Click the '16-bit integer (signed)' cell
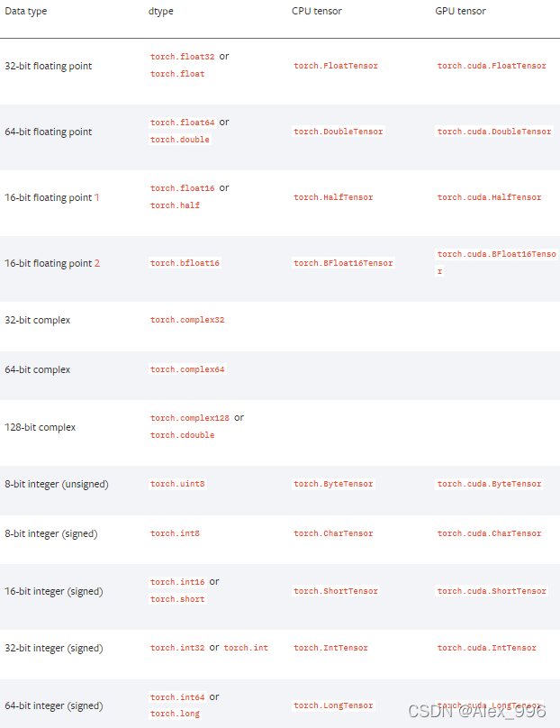The height and width of the screenshot is (728, 560). pos(54,591)
